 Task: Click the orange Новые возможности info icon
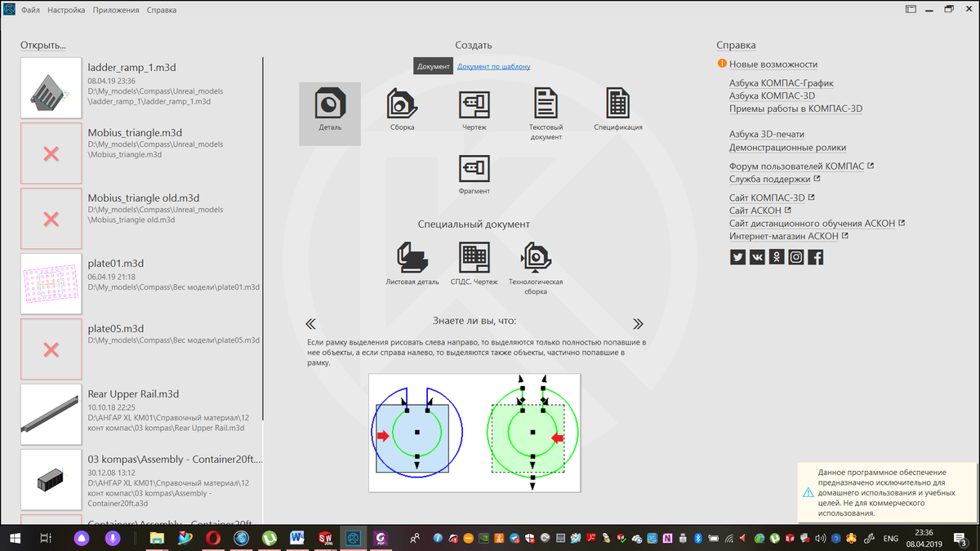(x=722, y=64)
